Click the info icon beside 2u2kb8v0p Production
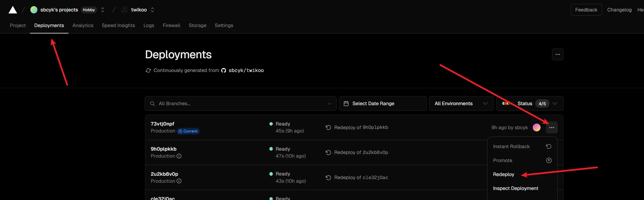Screen dimensions: 644x200 point(179,181)
